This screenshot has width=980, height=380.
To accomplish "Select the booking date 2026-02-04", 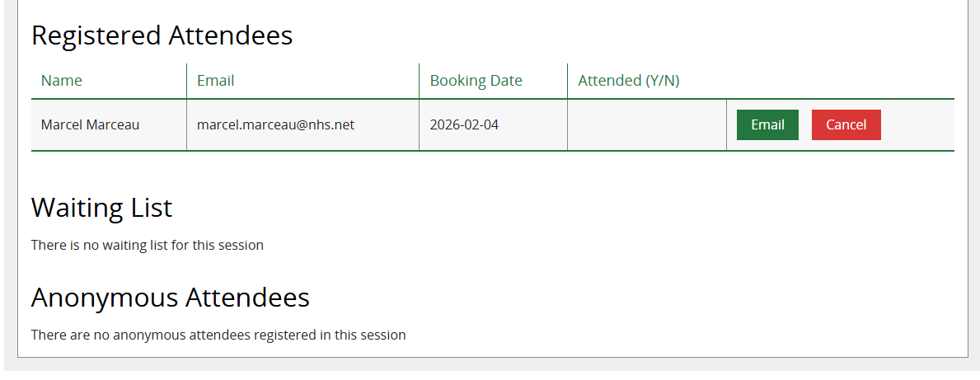I will tap(464, 125).
